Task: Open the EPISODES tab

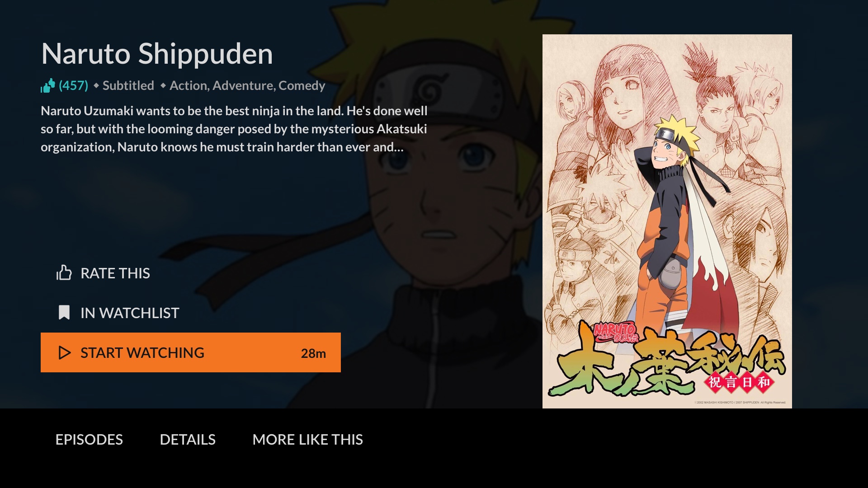Action: 89,440
